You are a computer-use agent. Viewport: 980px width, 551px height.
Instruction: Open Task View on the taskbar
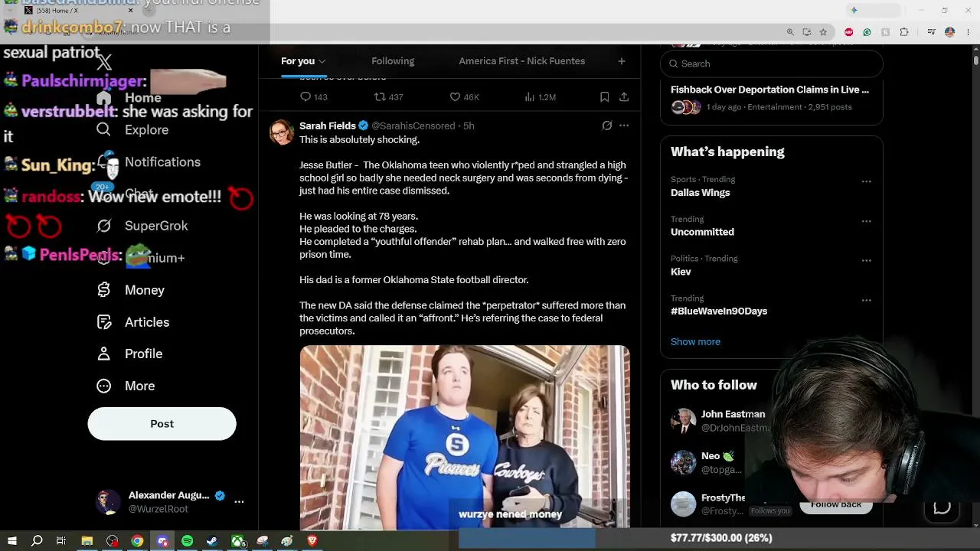[61, 541]
